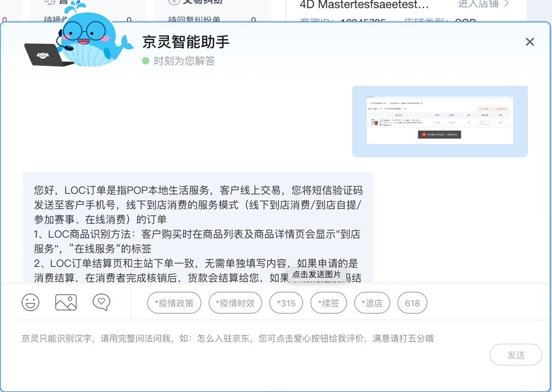Click the 发送 send button

click(x=516, y=355)
